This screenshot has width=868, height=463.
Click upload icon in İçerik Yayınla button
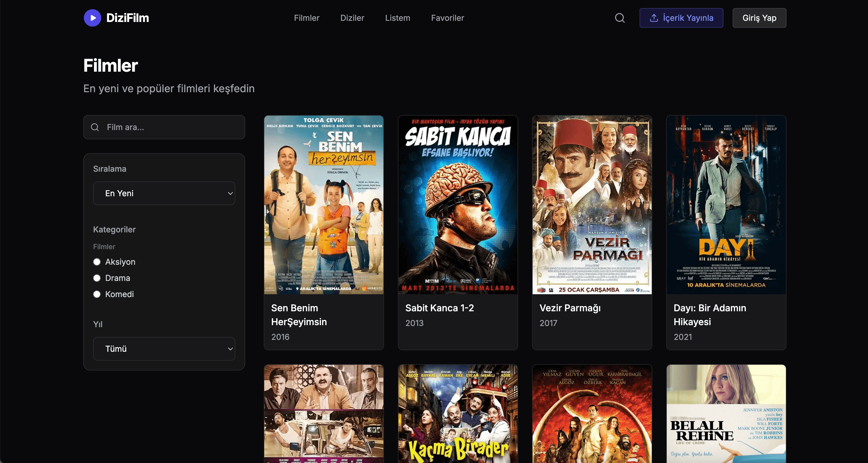click(x=654, y=18)
